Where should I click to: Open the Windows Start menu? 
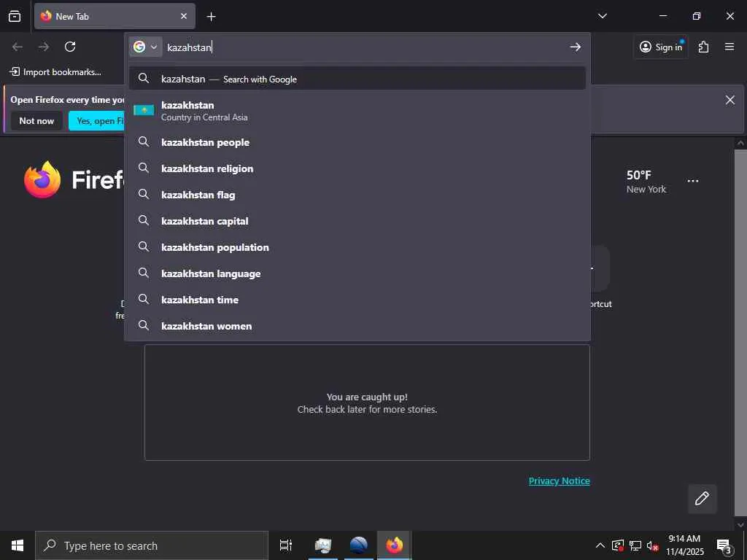point(18,545)
